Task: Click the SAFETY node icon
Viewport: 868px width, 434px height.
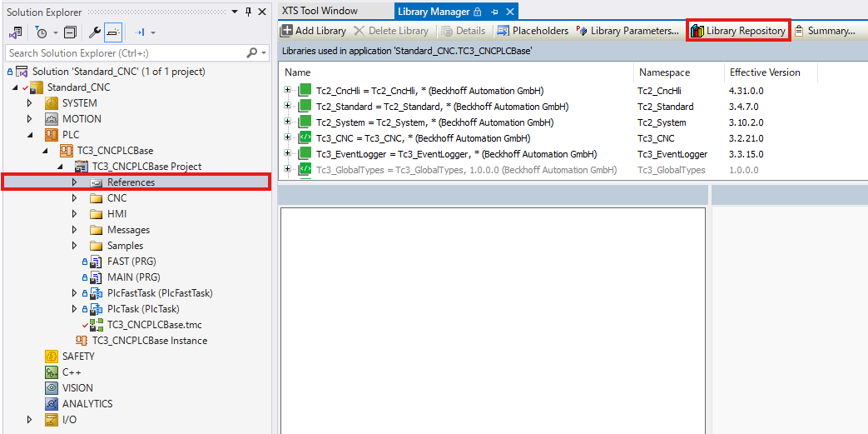Action: point(52,357)
